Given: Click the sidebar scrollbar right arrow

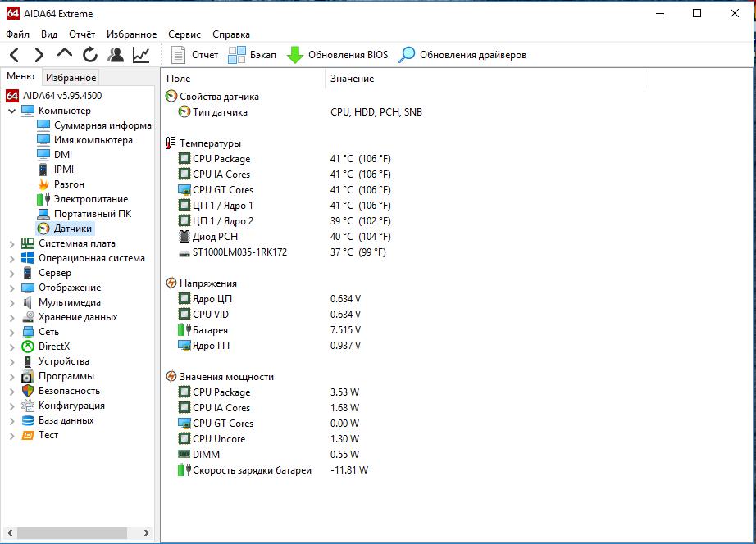Looking at the screenshot, I should pos(147,533).
